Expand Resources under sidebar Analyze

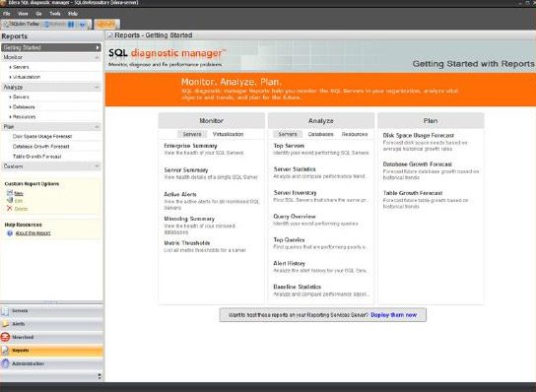(23, 117)
